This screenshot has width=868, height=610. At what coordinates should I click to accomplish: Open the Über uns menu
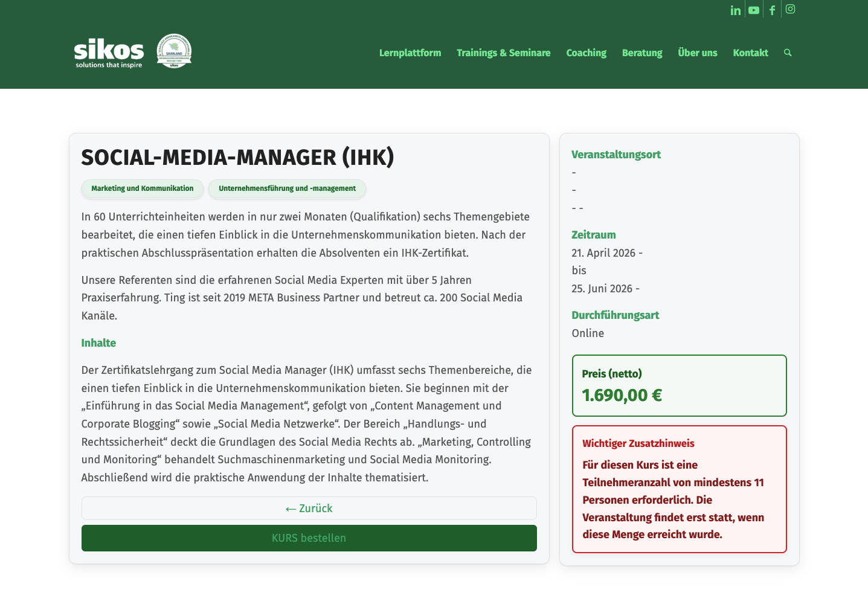point(697,53)
